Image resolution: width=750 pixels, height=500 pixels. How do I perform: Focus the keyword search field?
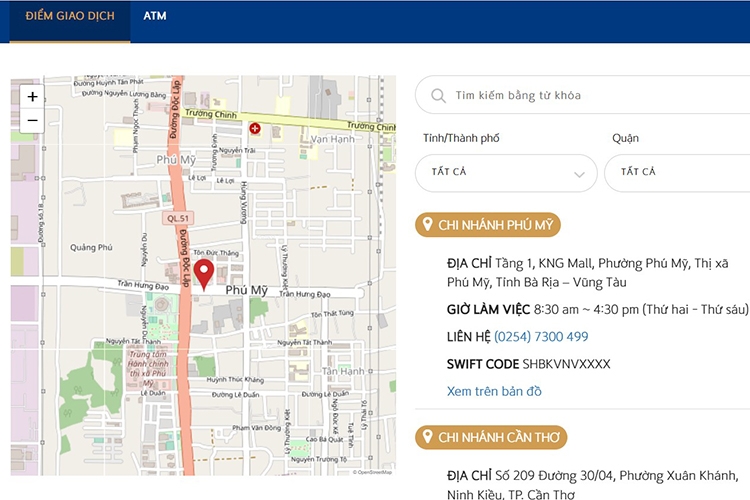tap(583, 95)
